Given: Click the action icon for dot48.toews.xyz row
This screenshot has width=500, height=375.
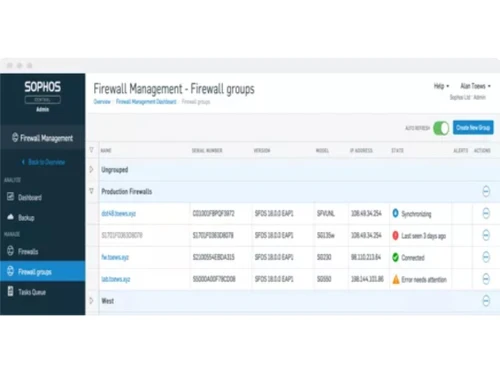Looking at the screenshot, I should tap(486, 213).
